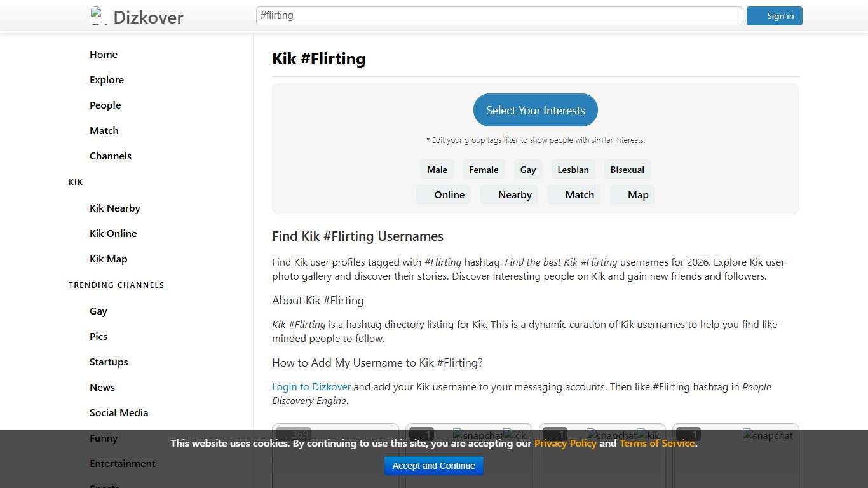
Task: Open the Social Media trending channel
Action: (119, 412)
